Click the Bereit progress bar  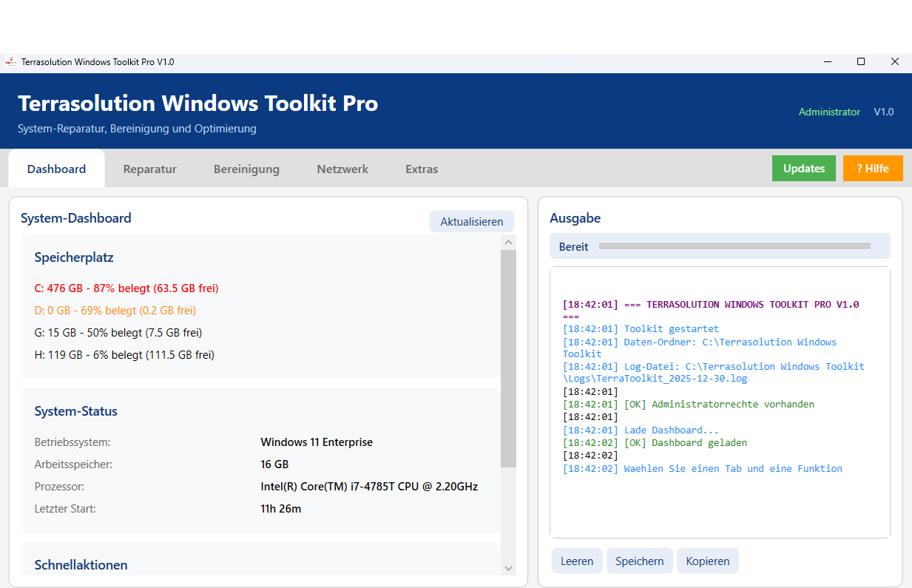734,246
